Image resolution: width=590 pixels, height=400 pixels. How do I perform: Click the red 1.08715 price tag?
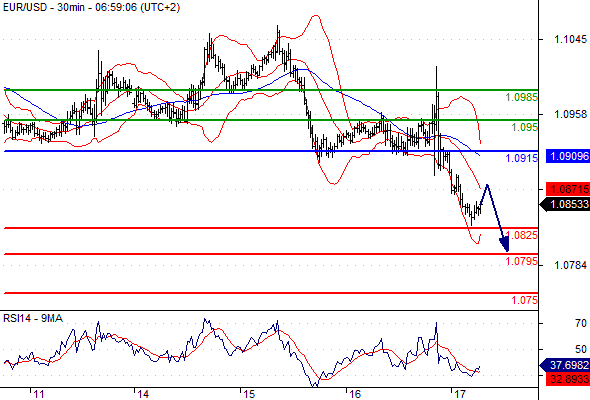(x=568, y=189)
